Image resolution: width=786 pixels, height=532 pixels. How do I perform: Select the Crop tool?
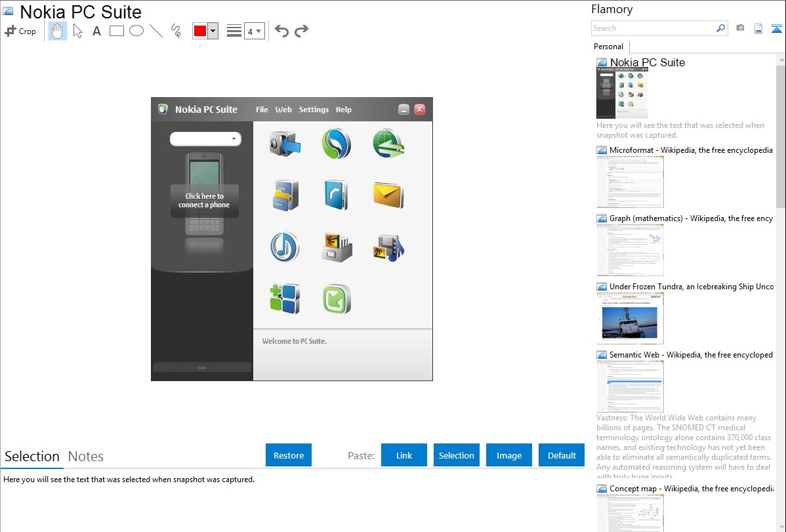[20, 31]
